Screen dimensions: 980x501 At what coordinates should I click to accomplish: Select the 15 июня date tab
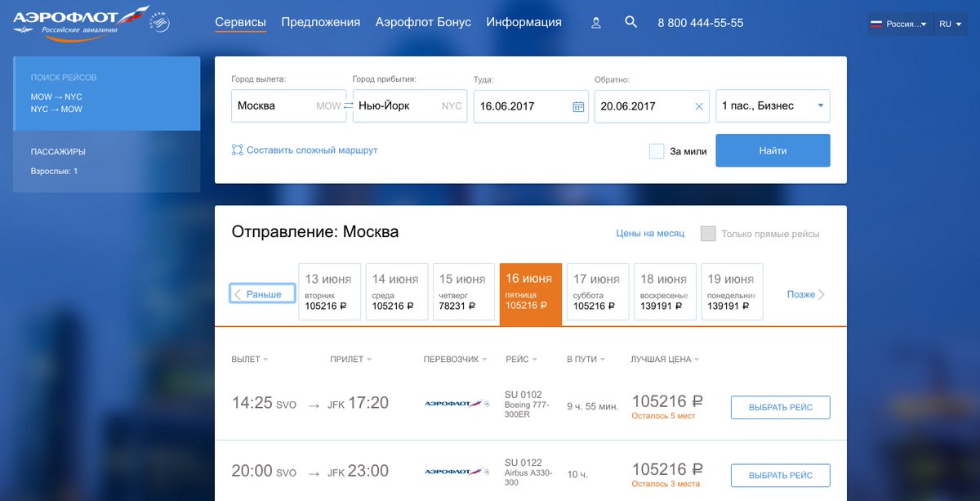(x=463, y=292)
